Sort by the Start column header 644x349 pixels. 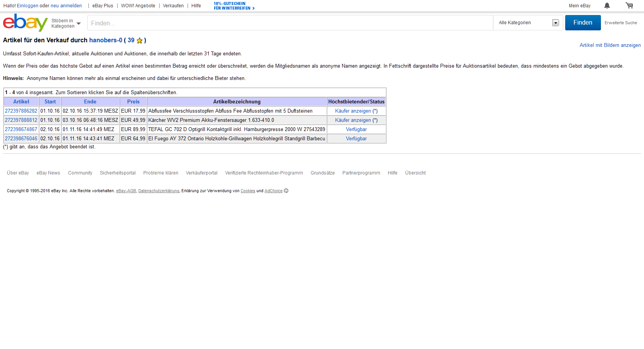click(50, 101)
